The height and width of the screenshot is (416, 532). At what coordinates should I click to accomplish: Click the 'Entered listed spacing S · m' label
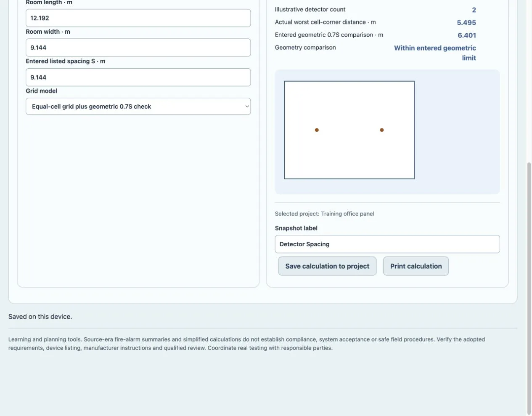[66, 61]
